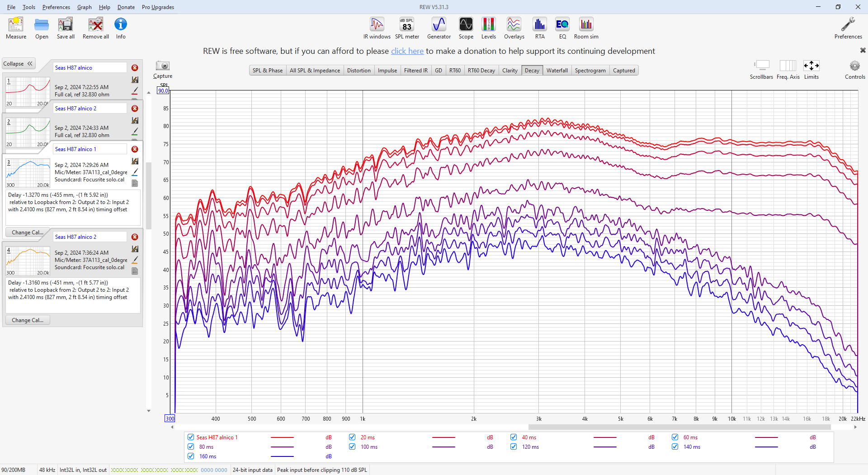This screenshot has height=475, width=868.
Task: Open the Graph menu
Action: [85, 7]
